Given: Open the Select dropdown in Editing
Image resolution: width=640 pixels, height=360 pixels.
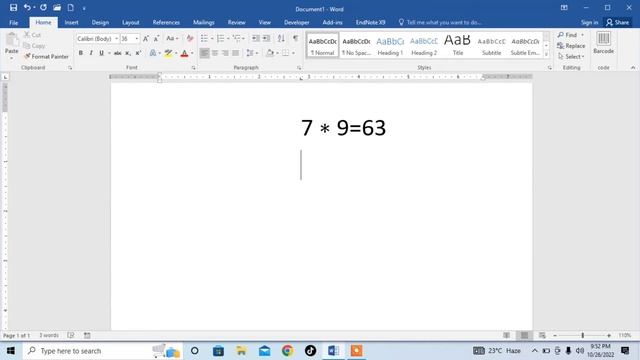Looking at the screenshot, I should point(571,56).
